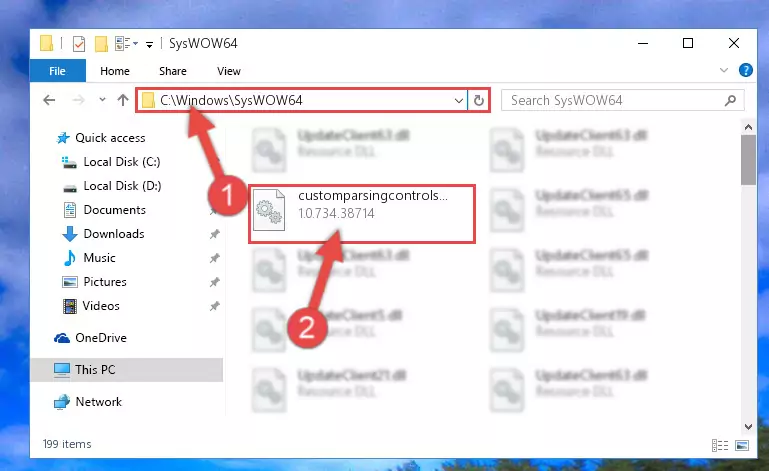Viewport: 769px width, 471px height.
Task: Click the New Folder icon in quick access toolbar
Action: 101,44
